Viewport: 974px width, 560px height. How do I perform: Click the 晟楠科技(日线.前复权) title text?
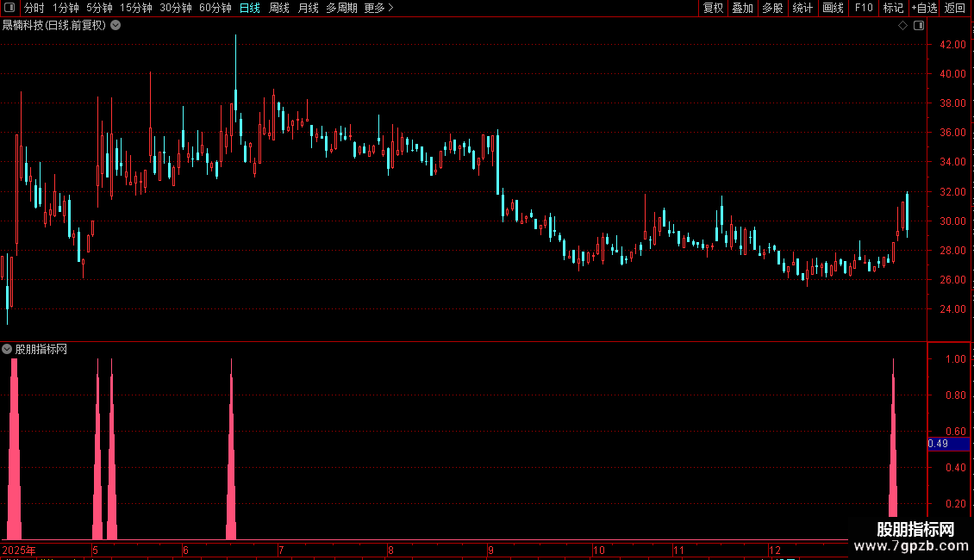(x=54, y=26)
